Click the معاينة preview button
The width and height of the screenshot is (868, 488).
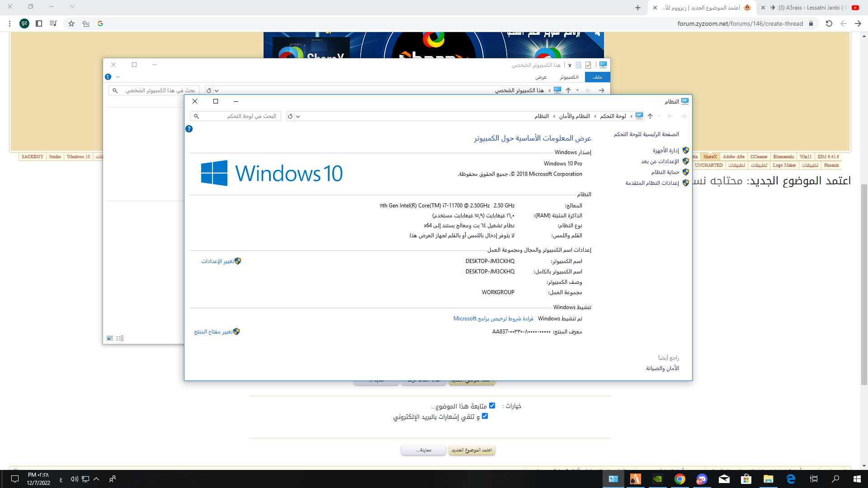(424, 450)
